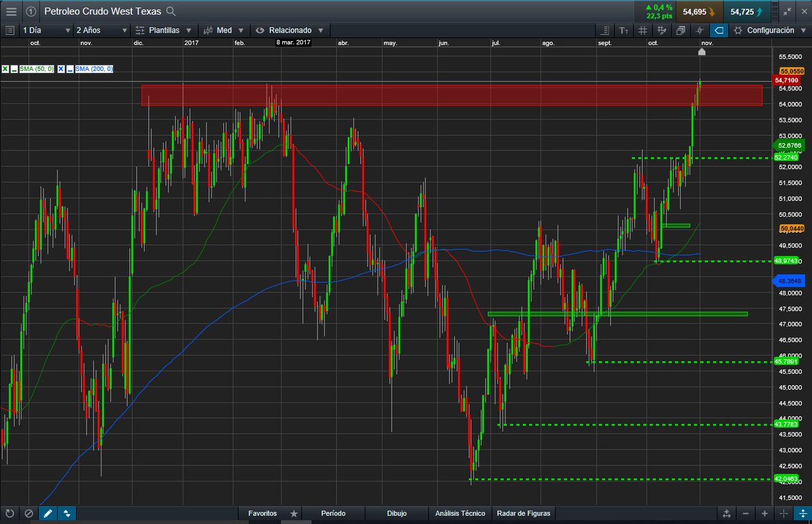Zoom in with the plus button
812x524 pixels.
764,514
